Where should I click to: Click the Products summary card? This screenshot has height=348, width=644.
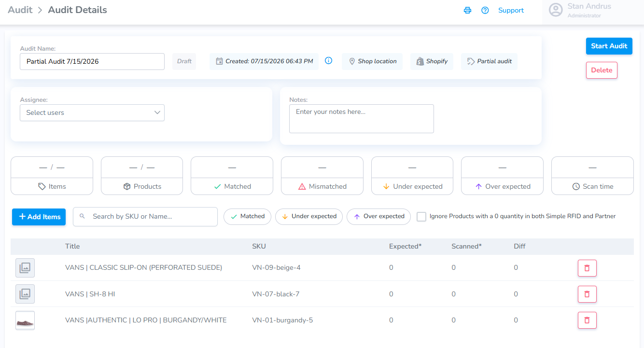click(142, 176)
